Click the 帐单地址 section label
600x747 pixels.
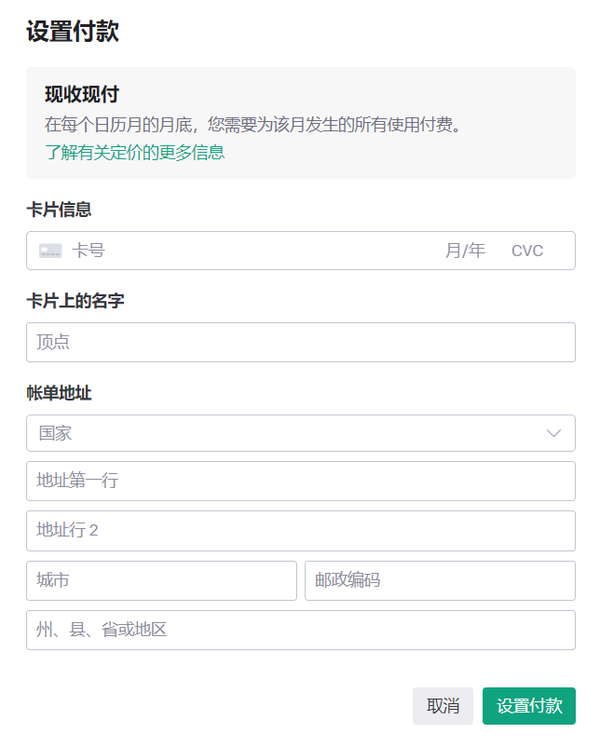coord(59,393)
